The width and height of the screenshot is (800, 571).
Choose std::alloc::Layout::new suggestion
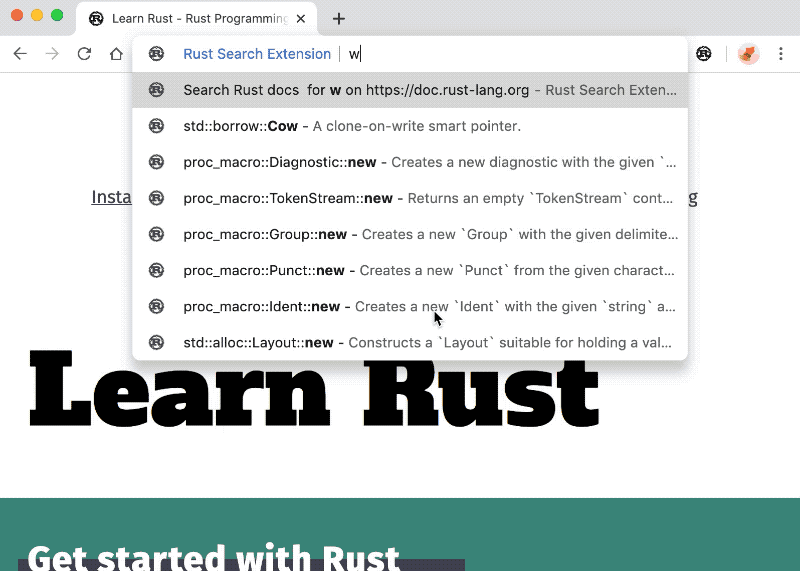click(x=410, y=342)
